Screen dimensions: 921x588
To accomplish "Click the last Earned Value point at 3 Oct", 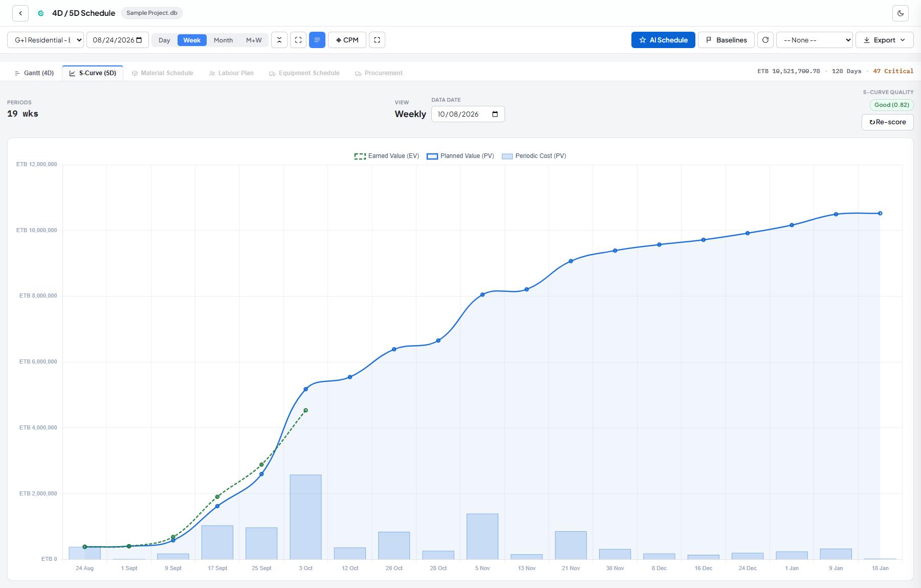I will [x=306, y=411].
